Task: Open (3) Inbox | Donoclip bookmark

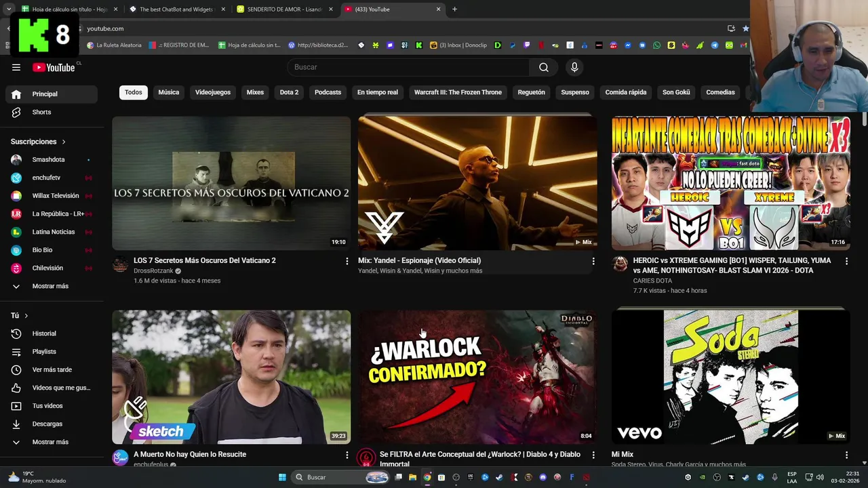Action: point(458,45)
